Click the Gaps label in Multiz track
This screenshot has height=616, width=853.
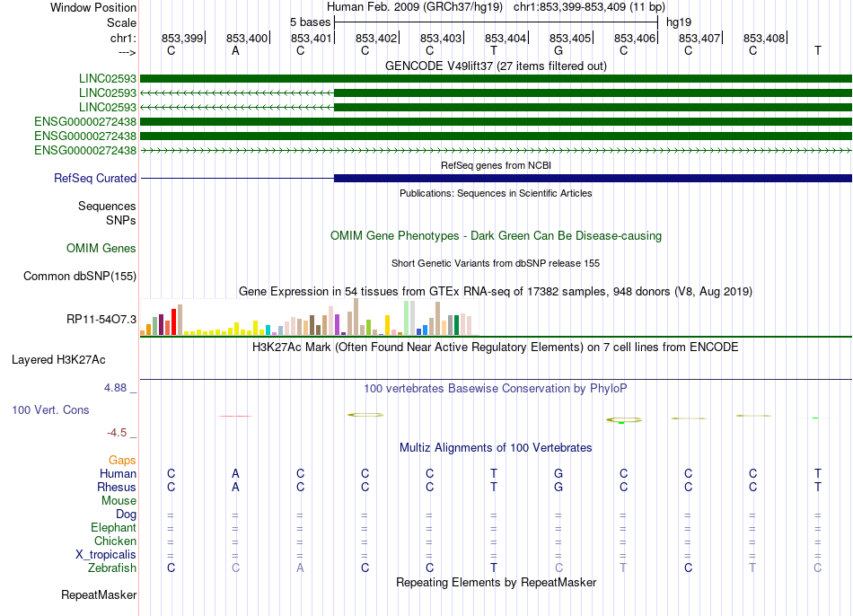pos(122,461)
